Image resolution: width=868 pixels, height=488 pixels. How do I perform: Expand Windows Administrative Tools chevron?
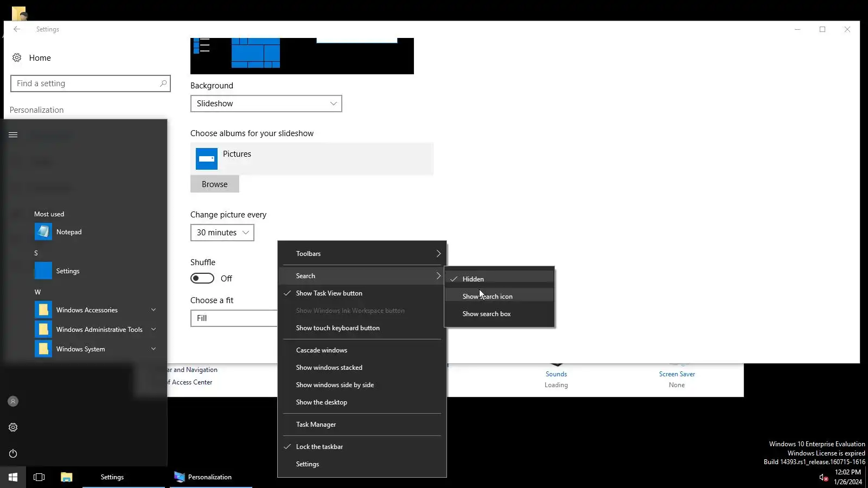coord(154,329)
